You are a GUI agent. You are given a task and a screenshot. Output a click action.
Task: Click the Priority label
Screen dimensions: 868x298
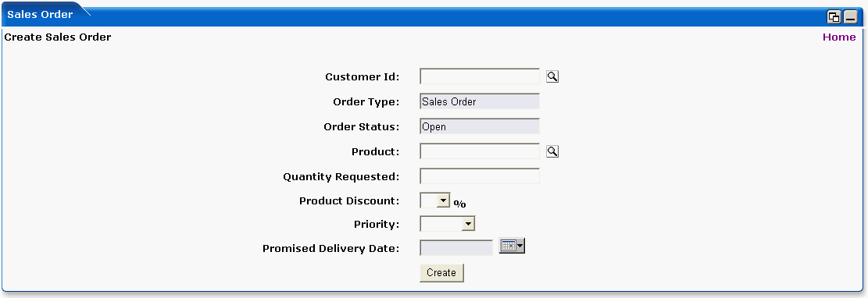(377, 225)
